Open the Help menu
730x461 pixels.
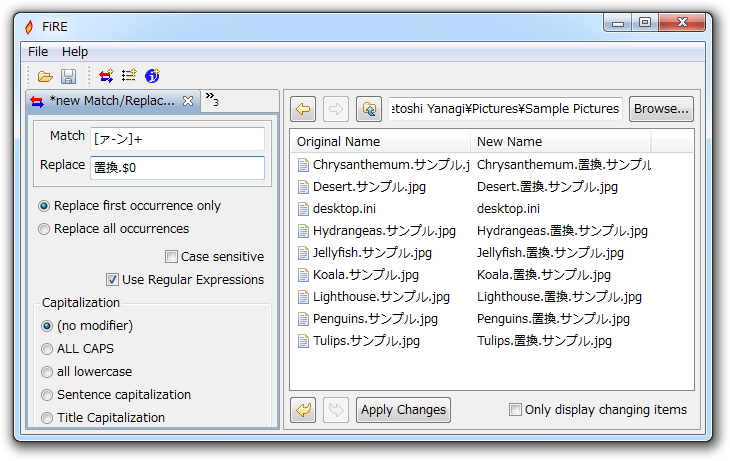(x=75, y=52)
